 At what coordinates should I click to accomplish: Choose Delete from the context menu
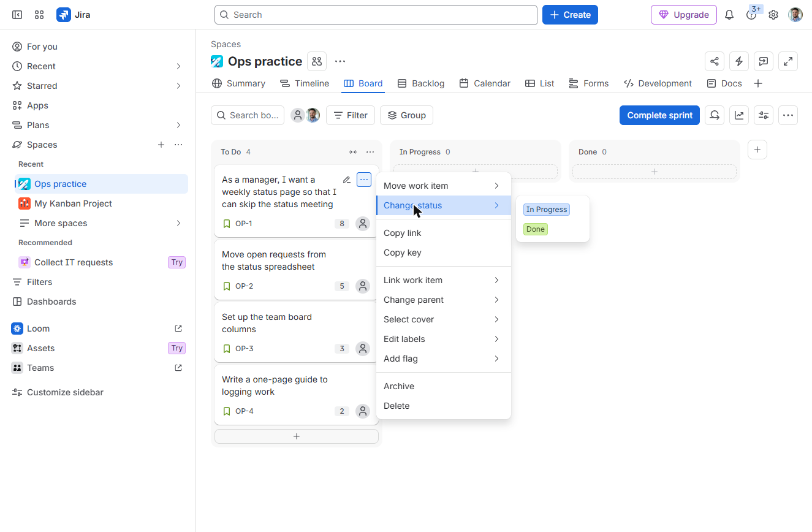pos(444,406)
